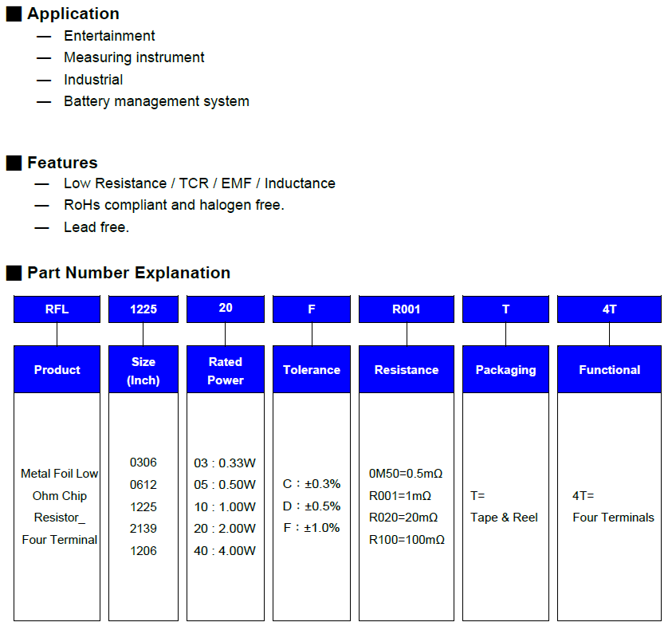Click the black square beside Features heading

tap(14, 163)
